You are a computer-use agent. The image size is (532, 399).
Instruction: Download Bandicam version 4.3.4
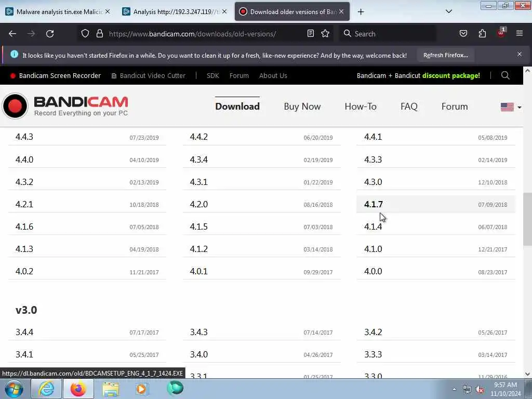coord(262,159)
